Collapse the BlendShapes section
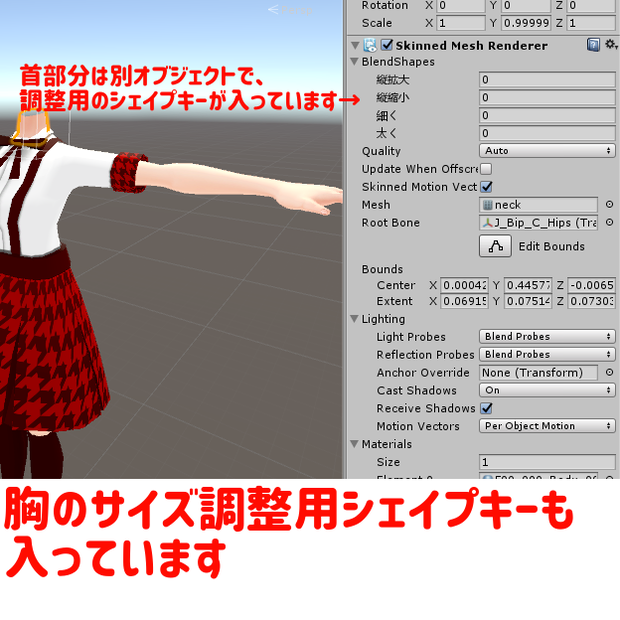This screenshot has width=620, height=620. tap(354, 62)
